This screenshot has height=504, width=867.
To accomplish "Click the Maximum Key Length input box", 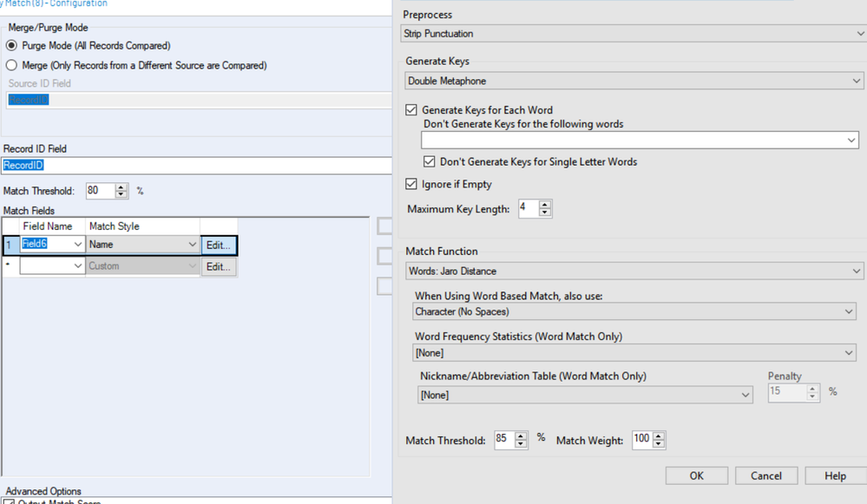I will click(x=529, y=208).
